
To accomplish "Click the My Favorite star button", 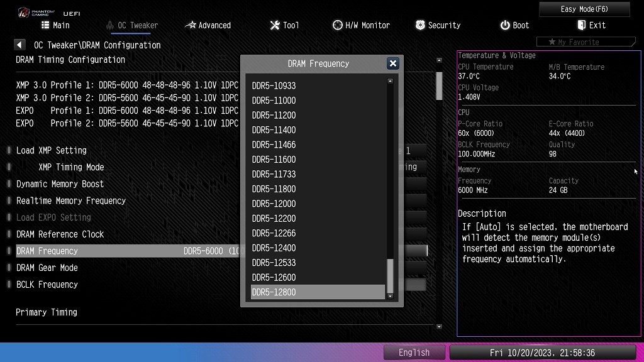I will 574,42.
